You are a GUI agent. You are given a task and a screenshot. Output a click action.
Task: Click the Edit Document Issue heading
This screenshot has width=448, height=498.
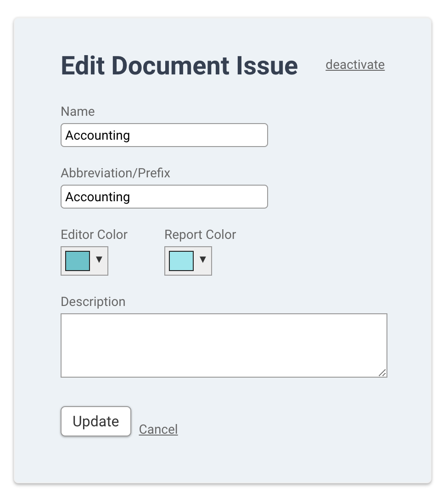point(179,66)
